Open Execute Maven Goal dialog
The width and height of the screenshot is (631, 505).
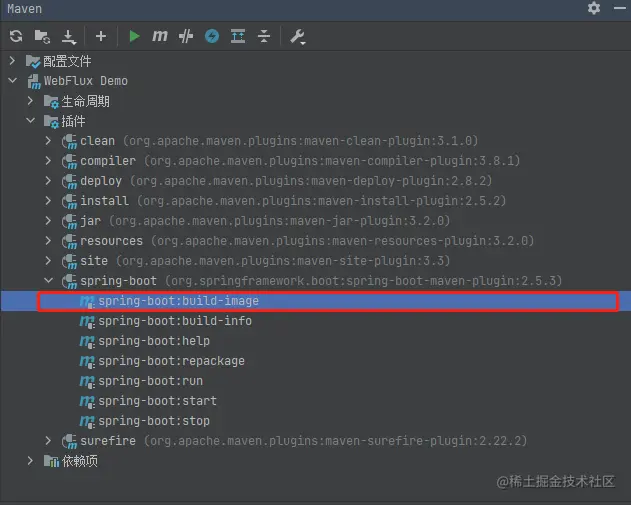(x=160, y=36)
